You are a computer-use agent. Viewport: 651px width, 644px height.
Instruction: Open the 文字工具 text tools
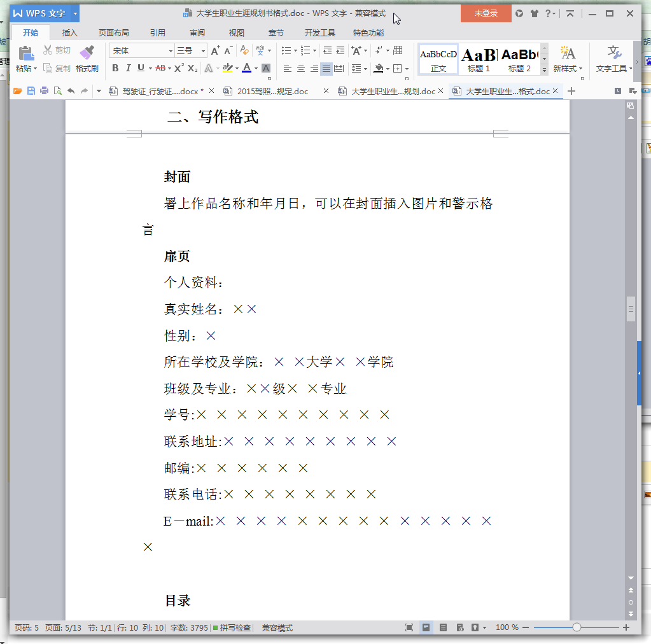tap(613, 59)
